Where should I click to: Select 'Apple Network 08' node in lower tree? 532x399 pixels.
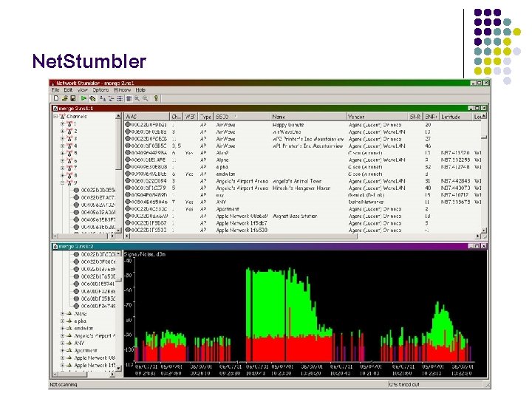pos(95,358)
